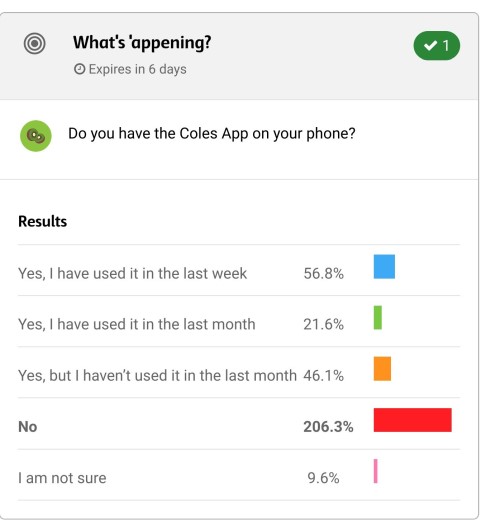Click the checkmark in the green badge
The height and width of the screenshot is (527, 486).
[x=431, y=45]
